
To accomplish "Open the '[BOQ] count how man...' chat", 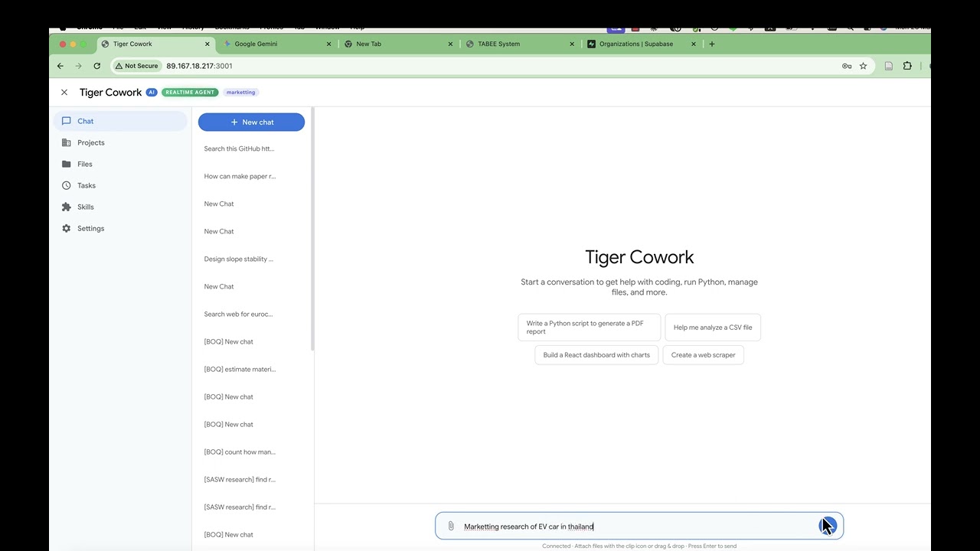I will (x=251, y=452).
